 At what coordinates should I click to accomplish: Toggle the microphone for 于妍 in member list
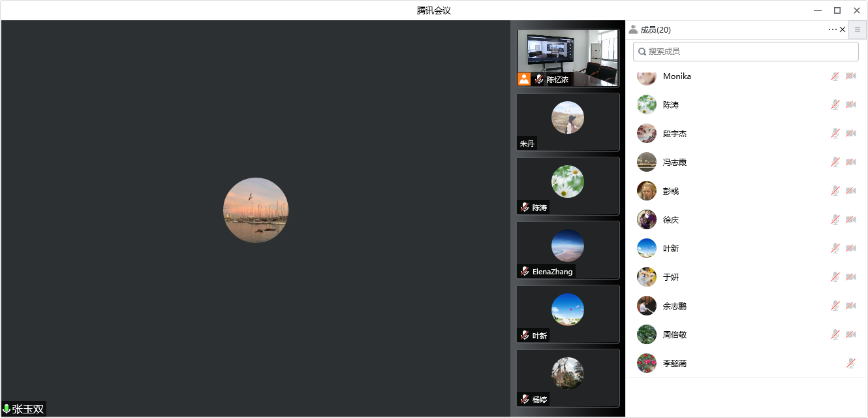click(x=835, y=277)
